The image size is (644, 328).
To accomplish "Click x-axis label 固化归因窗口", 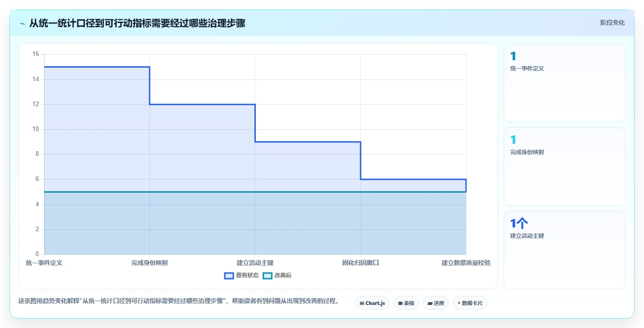I will pyautogui.click(x=360, y=263).
